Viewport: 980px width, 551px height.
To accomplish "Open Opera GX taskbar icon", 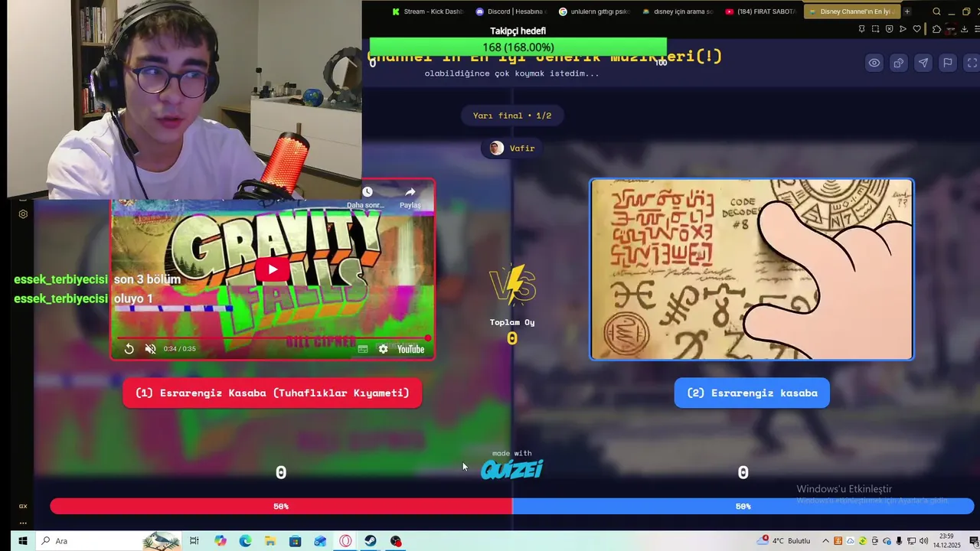I will click(345, 541).
